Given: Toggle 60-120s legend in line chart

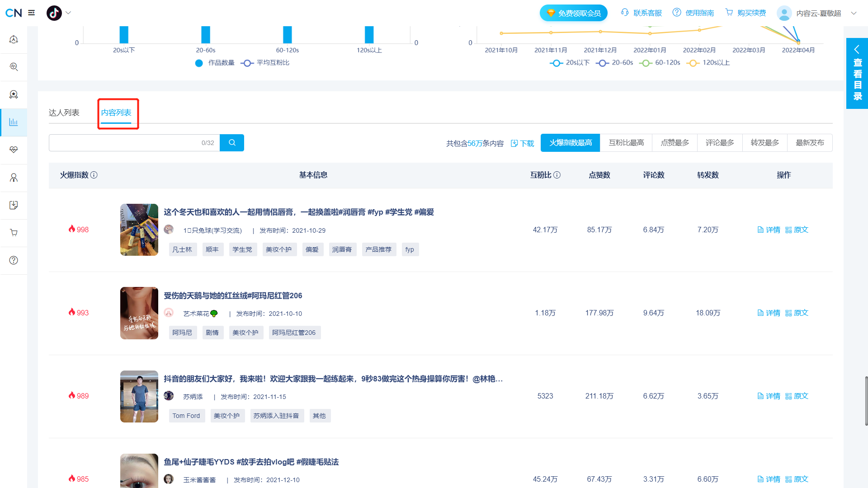Looking at the screenshot, I should coord(660,63).
